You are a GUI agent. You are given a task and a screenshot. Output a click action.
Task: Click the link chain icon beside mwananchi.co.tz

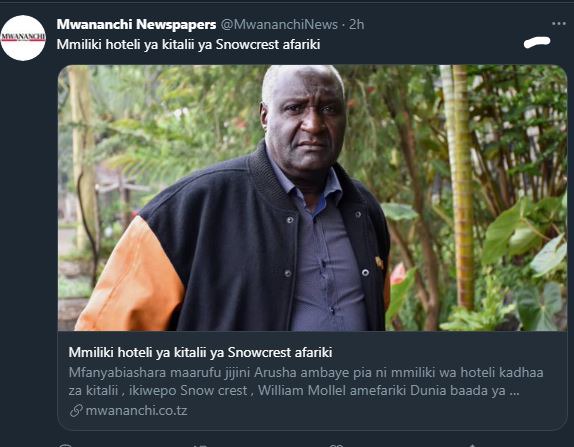tap(76, 410)
